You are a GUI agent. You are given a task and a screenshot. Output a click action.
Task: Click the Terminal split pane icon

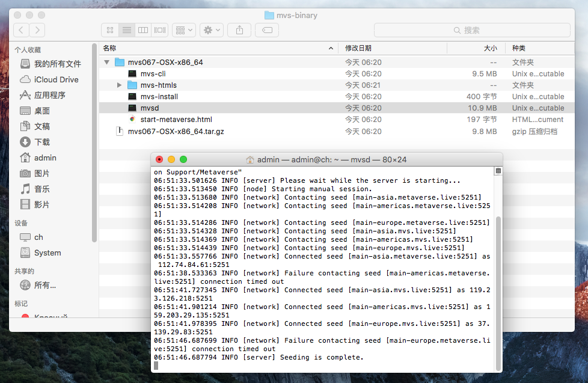[498, 171]
